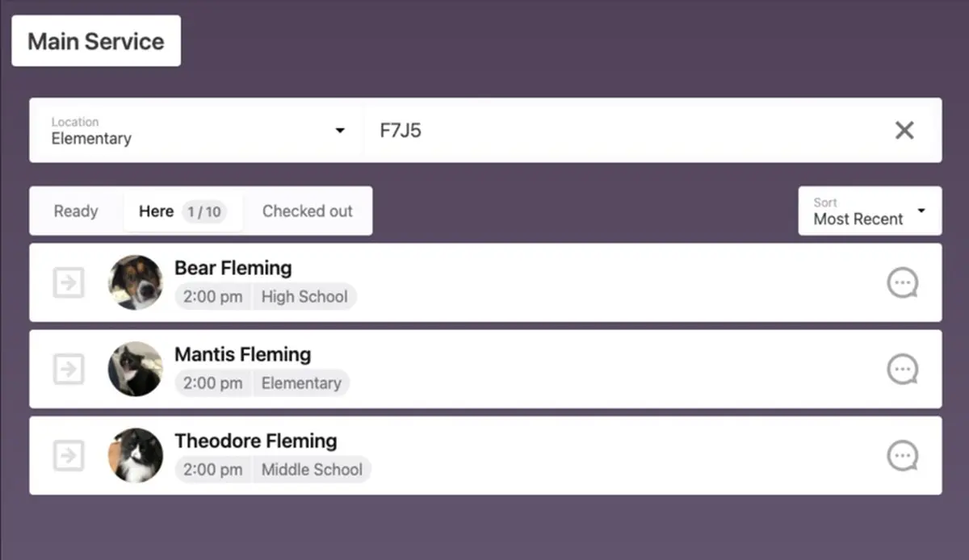Open the message bubble for Mantis Fleming

tap(903, 370)
